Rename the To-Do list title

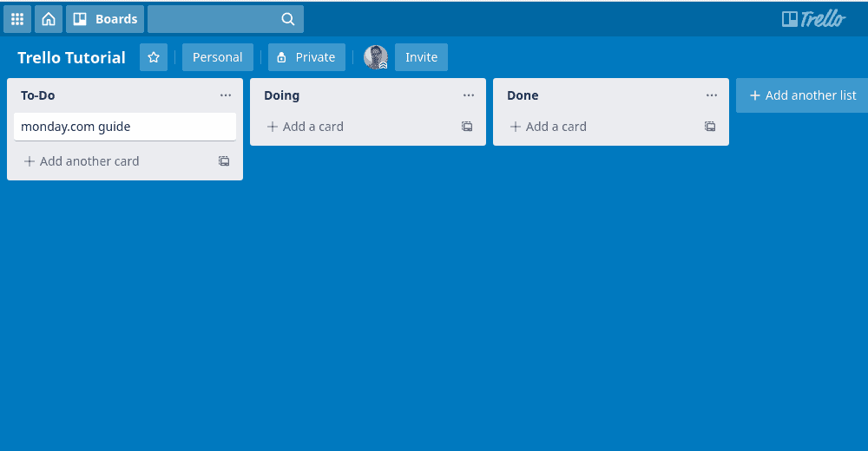tap(37, 95)
